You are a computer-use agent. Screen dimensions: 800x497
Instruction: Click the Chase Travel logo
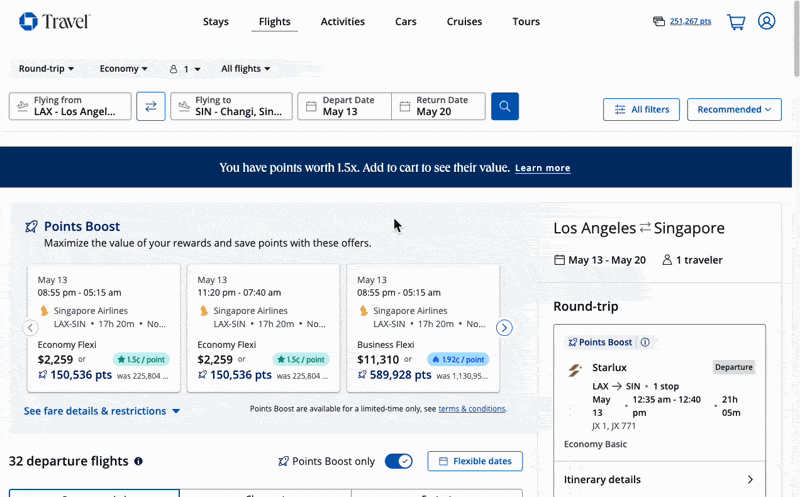(55, 21)
